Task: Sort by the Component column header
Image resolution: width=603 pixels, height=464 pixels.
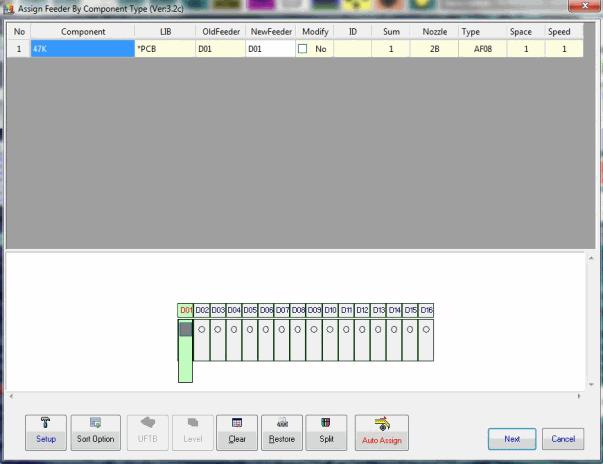Action: point(82,32)
